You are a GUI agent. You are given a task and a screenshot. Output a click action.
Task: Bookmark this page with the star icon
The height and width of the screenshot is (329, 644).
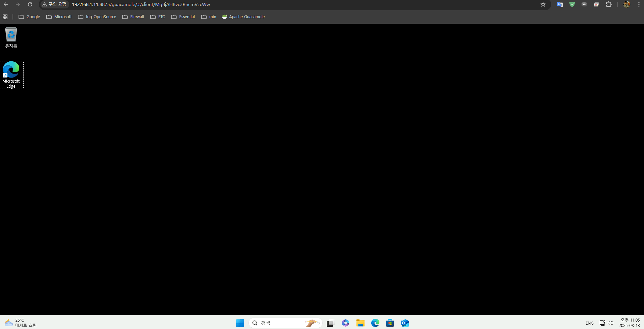click(543, 4)
